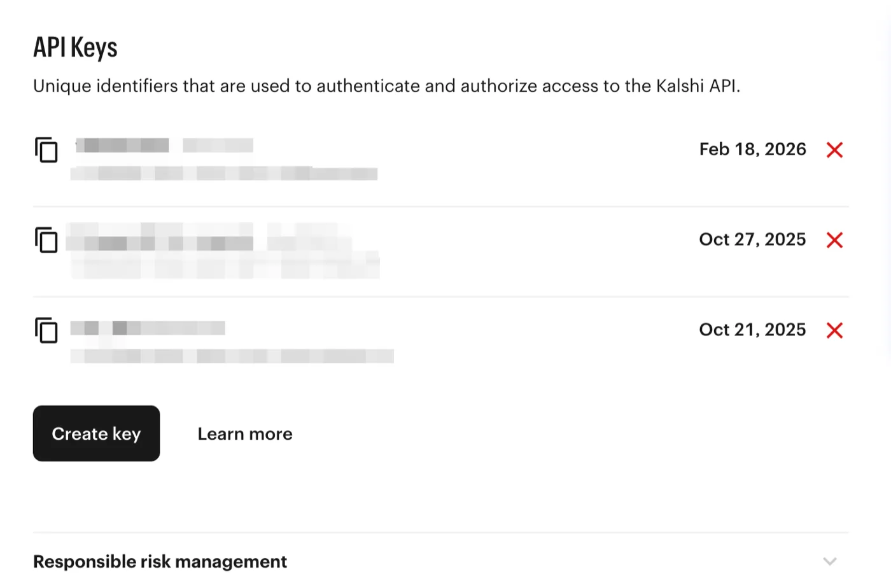Select the blurred name of the first API key
This screenshot has height=588, width=891.
point(164,145)
